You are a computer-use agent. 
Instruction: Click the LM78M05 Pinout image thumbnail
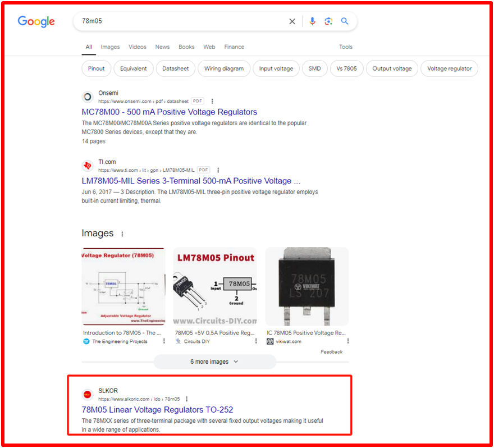[215, 287]
